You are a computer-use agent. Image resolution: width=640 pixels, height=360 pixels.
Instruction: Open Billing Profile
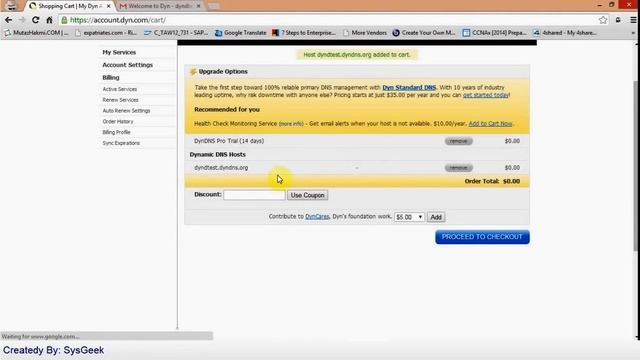[x=116, y=132]
